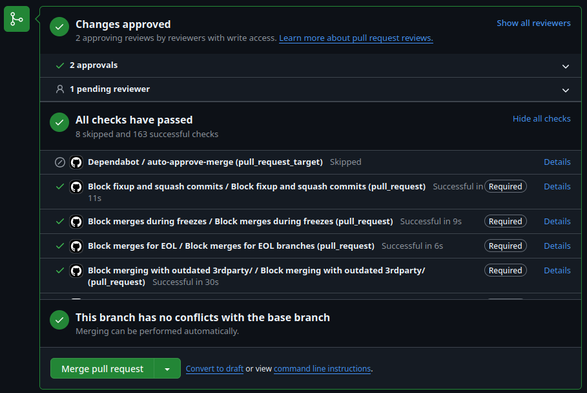Click Required badge on Block merges for EOL

click(505, 246)
